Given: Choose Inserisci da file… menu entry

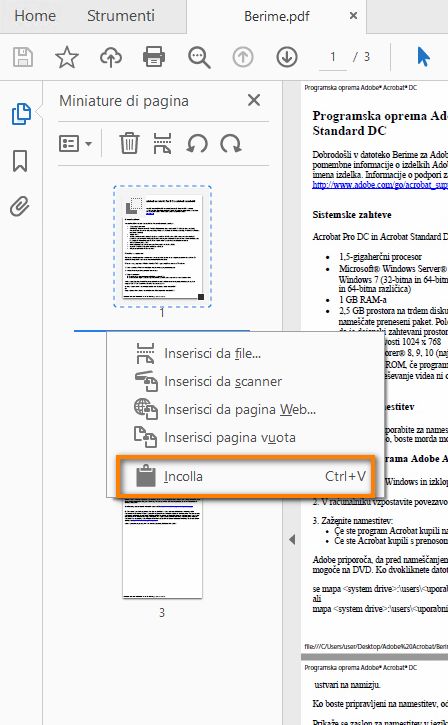Looking at the screenshot, I should tap(245, 354).
